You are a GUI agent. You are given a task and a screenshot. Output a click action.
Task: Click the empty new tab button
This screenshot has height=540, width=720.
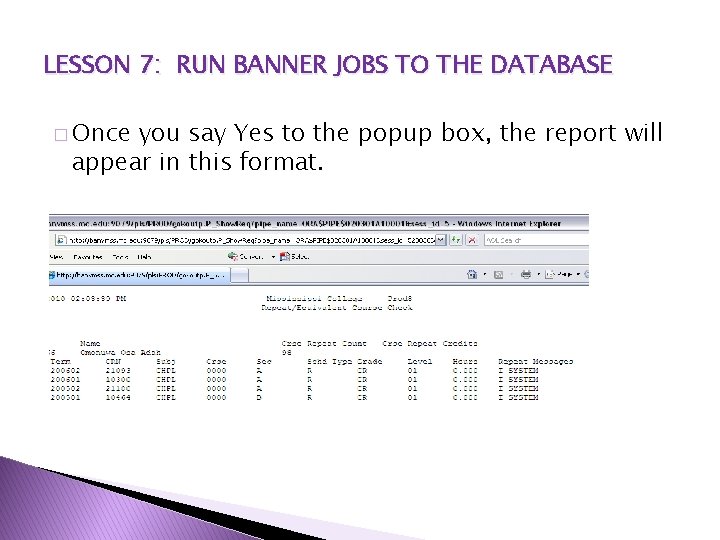point(239,275)
